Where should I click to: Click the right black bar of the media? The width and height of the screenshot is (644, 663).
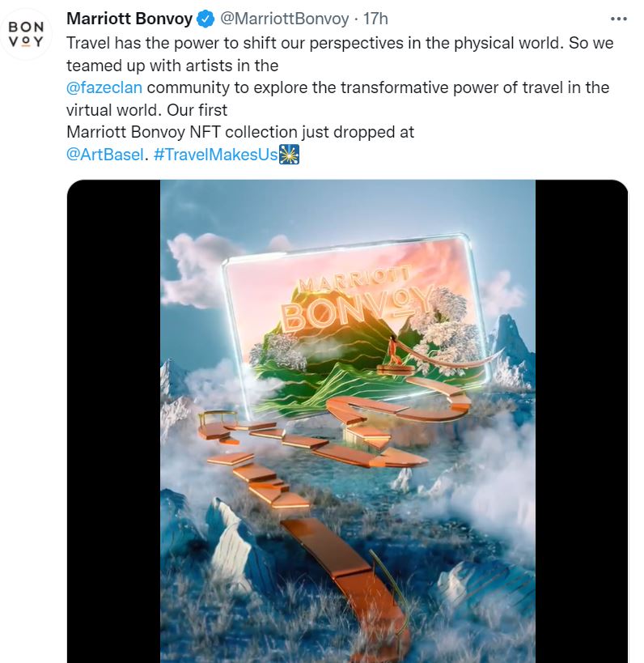point(582,421)
